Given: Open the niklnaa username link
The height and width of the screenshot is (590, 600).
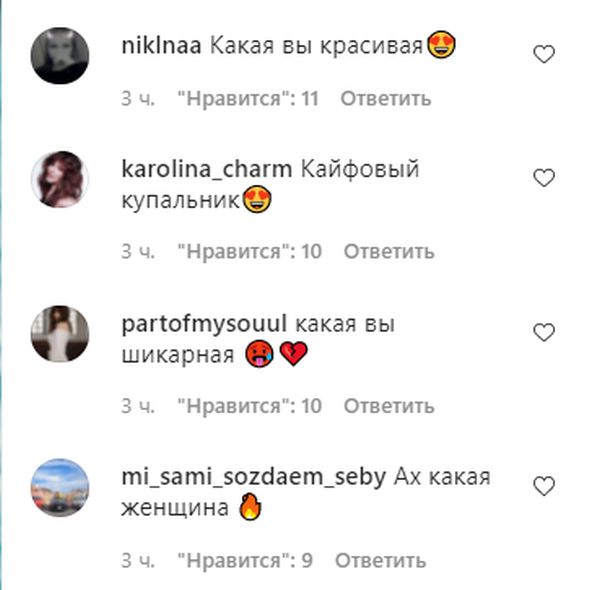Looking at the screenshot, I should coord(161,46).
